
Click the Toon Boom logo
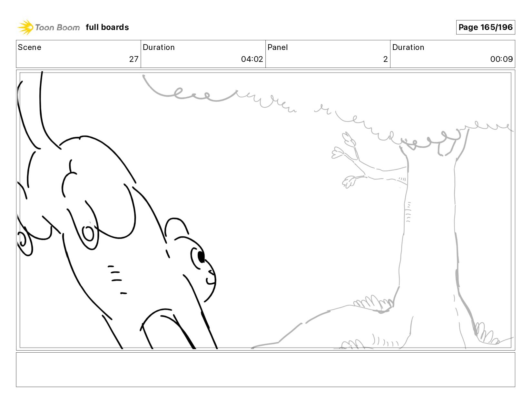coord(48,27)
